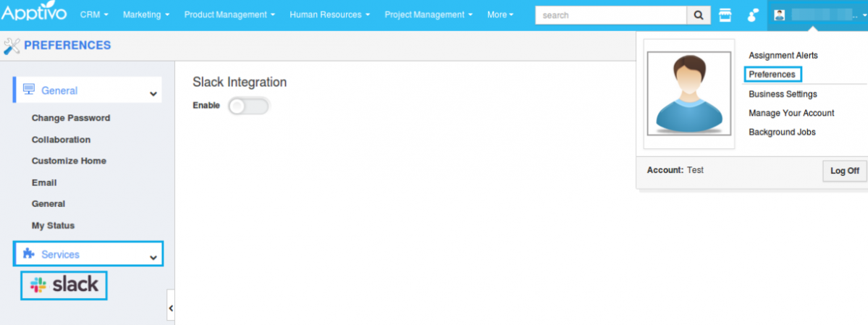Open the app store icon in header

725,15
